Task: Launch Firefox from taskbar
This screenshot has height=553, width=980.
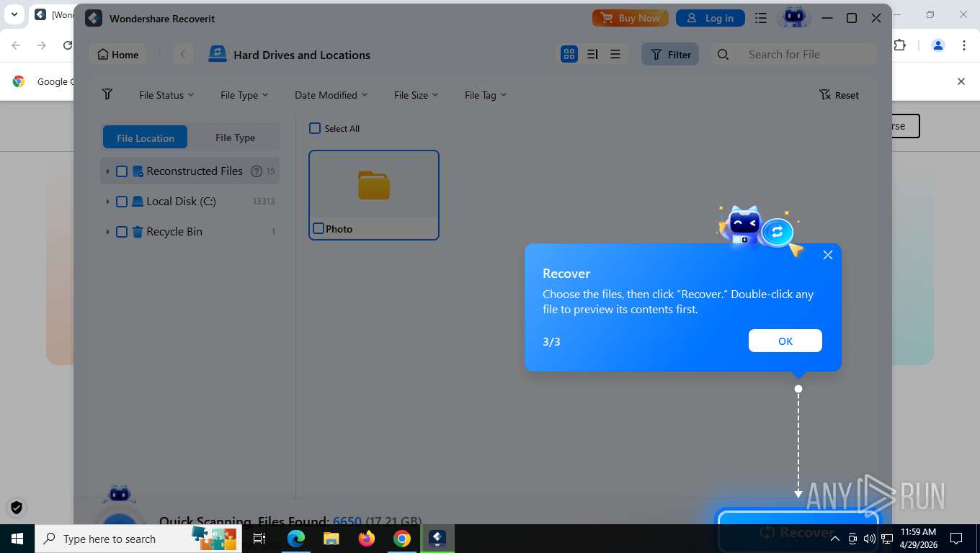Action: tap(367, 539)
